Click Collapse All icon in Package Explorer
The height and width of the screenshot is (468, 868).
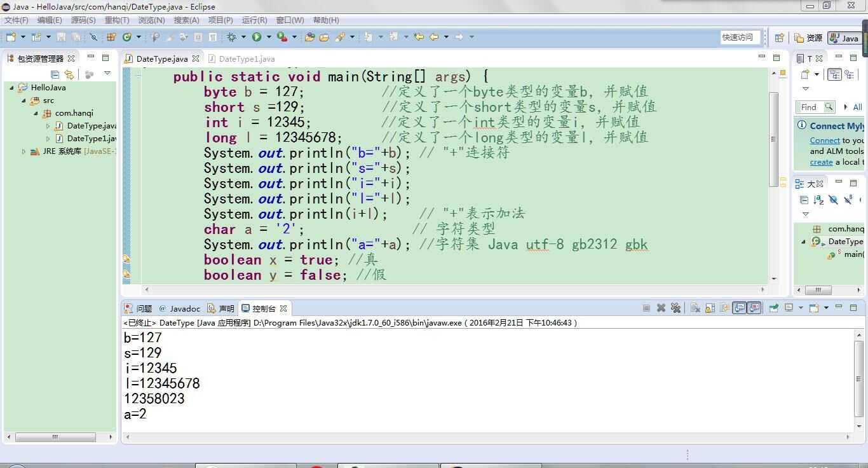[x=55, y=74]
